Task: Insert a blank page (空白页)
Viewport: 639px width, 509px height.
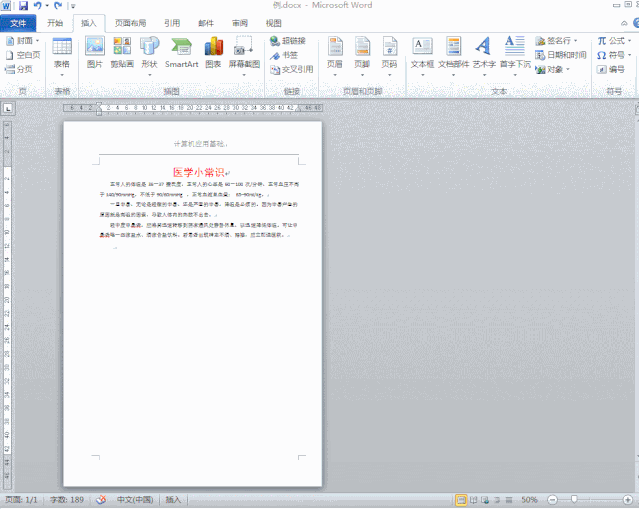Action: pyautogui.click(x=23, y=55)
